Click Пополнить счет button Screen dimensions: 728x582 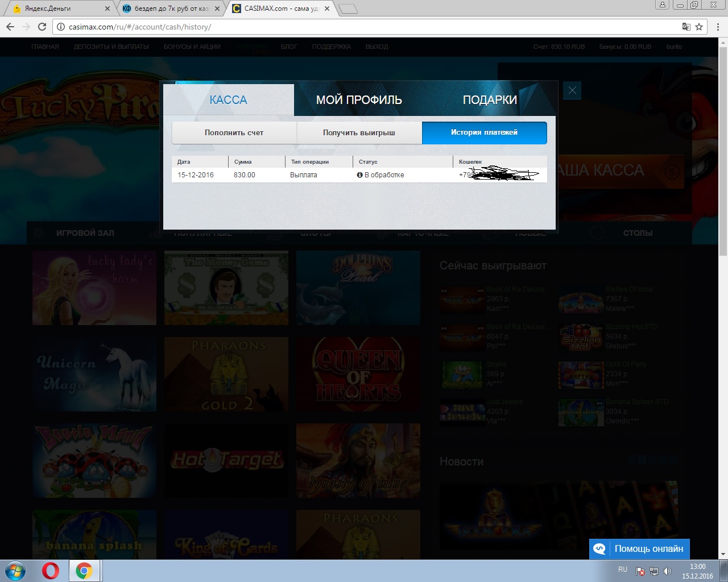pos(234,132)
